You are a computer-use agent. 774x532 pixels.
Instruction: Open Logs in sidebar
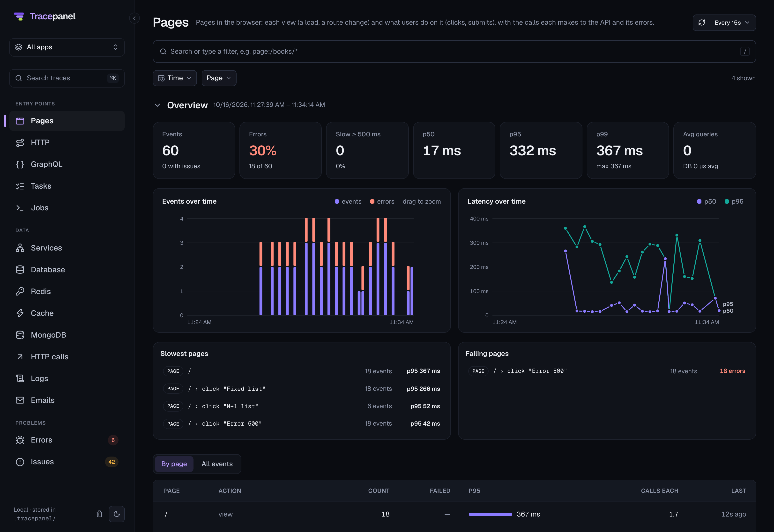click(x=67, y=379)
